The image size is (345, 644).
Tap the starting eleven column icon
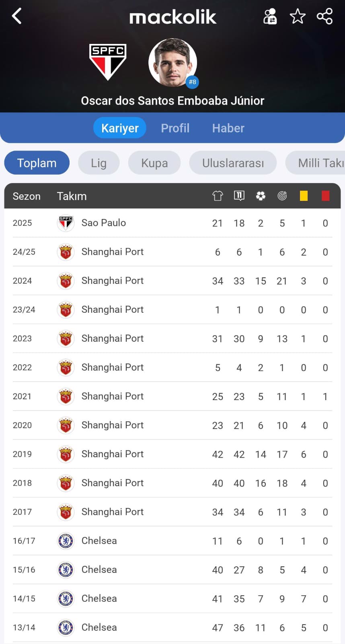point(239,196)
